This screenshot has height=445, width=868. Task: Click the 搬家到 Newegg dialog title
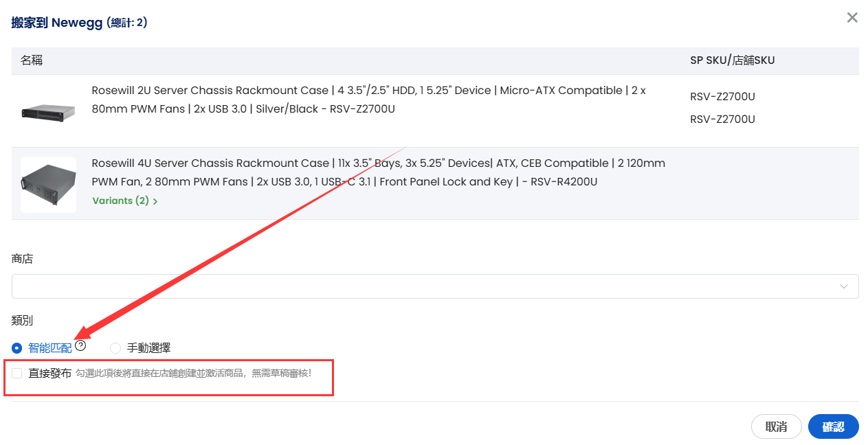pos(80,23)
